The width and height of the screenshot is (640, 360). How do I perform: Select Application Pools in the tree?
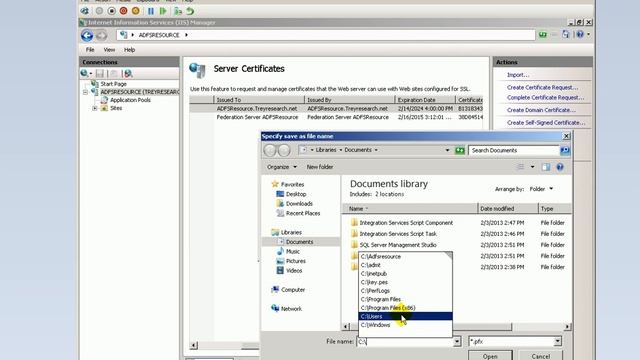click(130, 100)
